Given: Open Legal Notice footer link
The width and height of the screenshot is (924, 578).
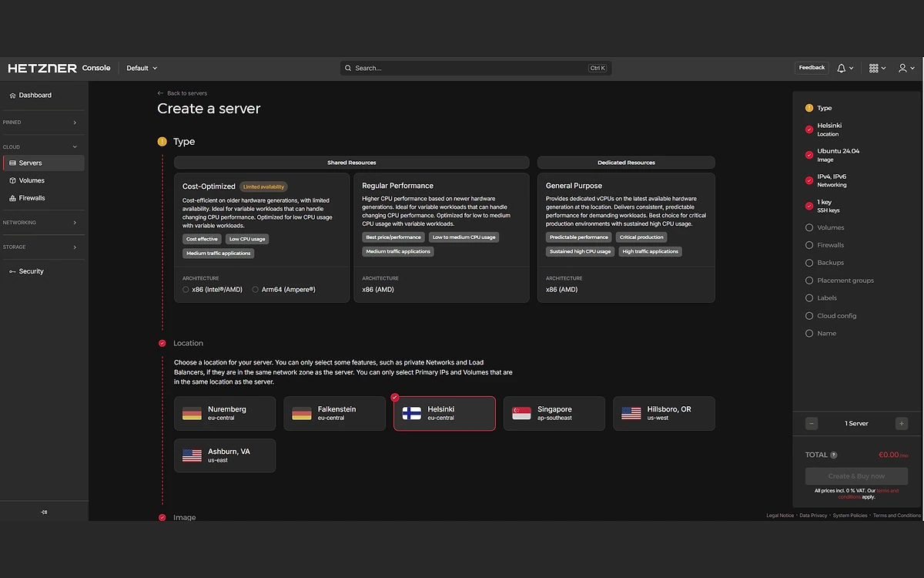Looking at the screenshot, I should point(780,516).
